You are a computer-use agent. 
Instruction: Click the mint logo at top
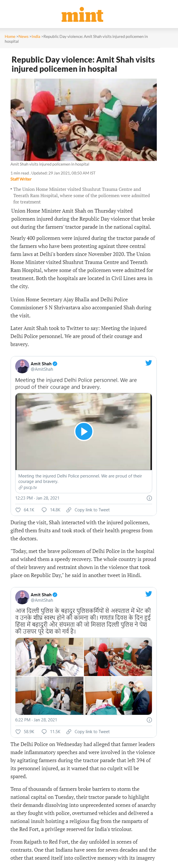(x=82, y=15)
